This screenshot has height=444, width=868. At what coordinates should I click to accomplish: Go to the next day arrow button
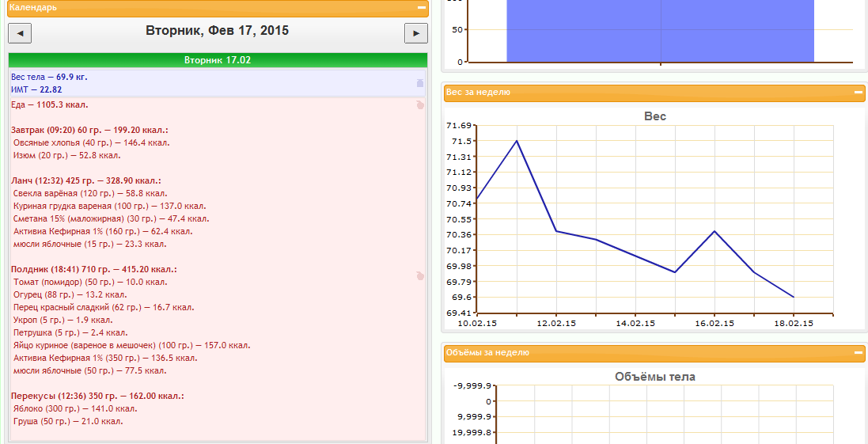(416, 33)
